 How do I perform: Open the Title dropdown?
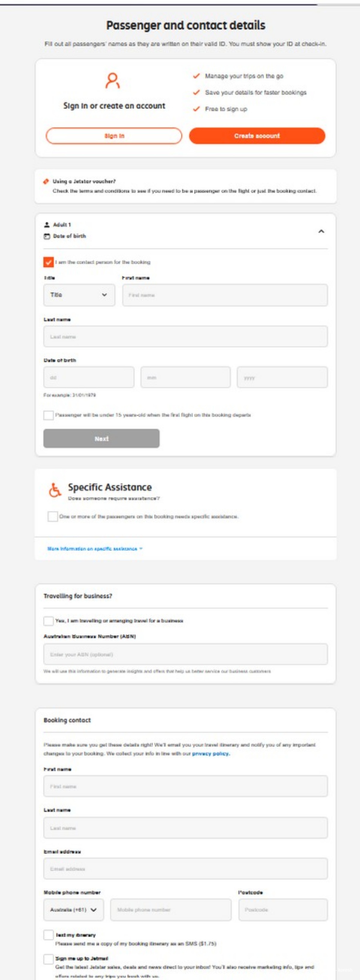(x=79, y=295)
